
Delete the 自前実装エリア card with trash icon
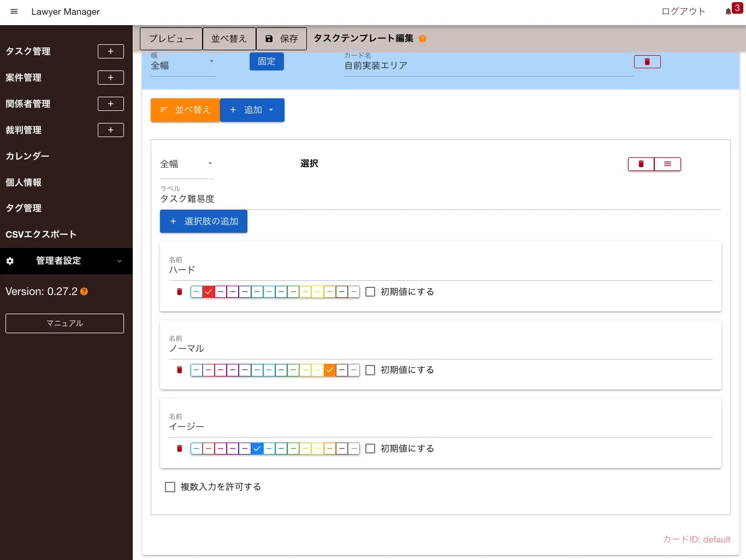pyautogui.click(x=647, y=62)
